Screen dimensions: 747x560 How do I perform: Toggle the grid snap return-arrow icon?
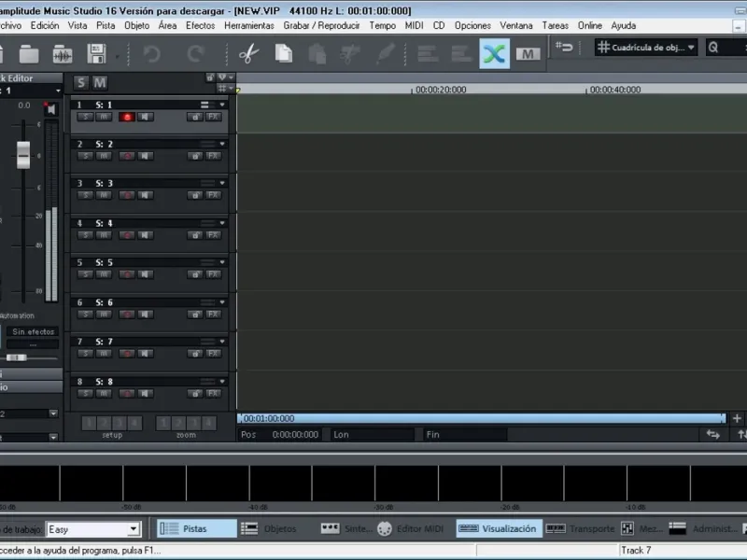click(565, 47)
